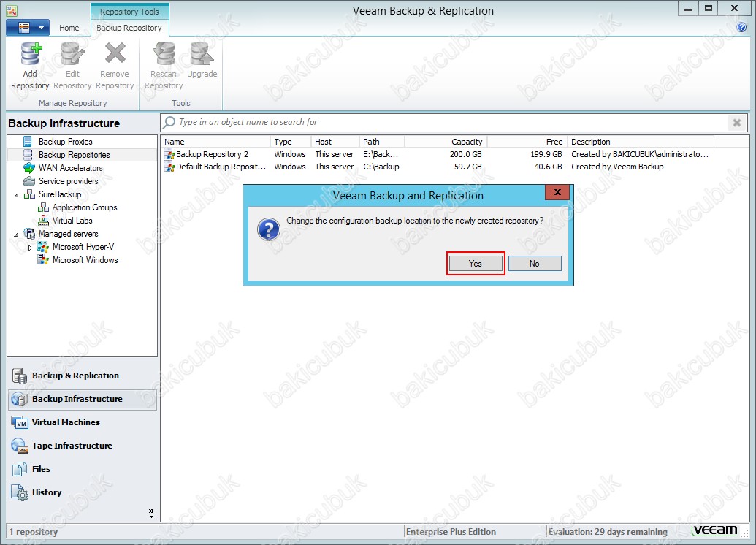Viewport: 756px width, 545px height.
Task: Sort list by Type column header
Action: [x=291, y=142]
